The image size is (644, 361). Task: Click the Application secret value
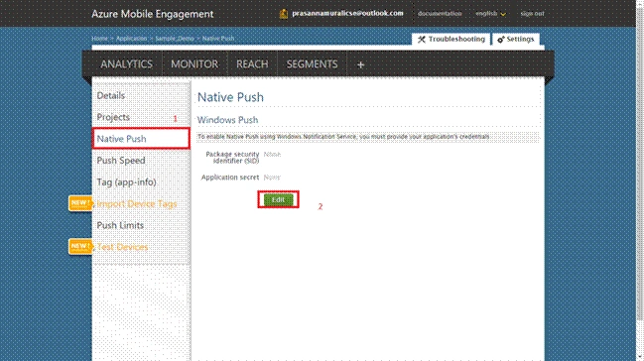(272, 178)
